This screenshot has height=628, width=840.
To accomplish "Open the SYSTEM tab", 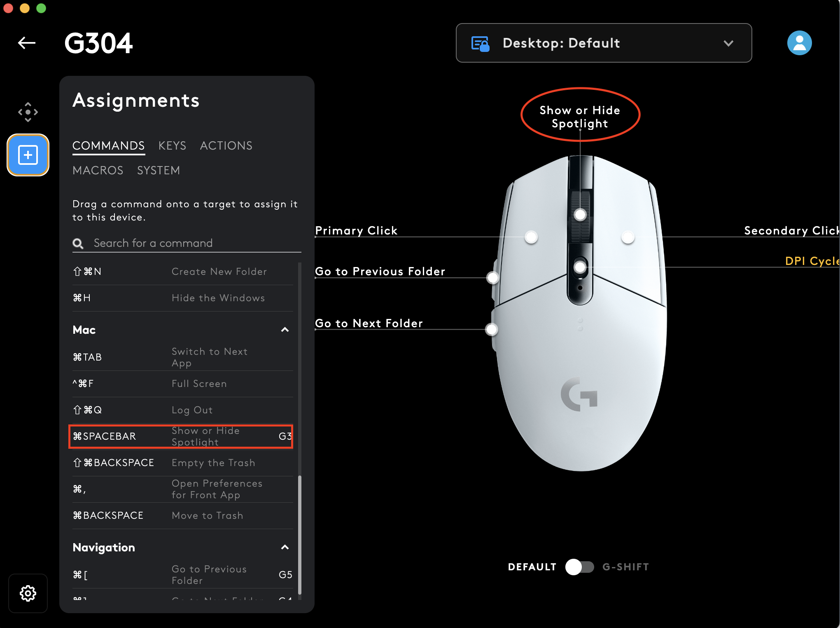I will tap(158, 171).
